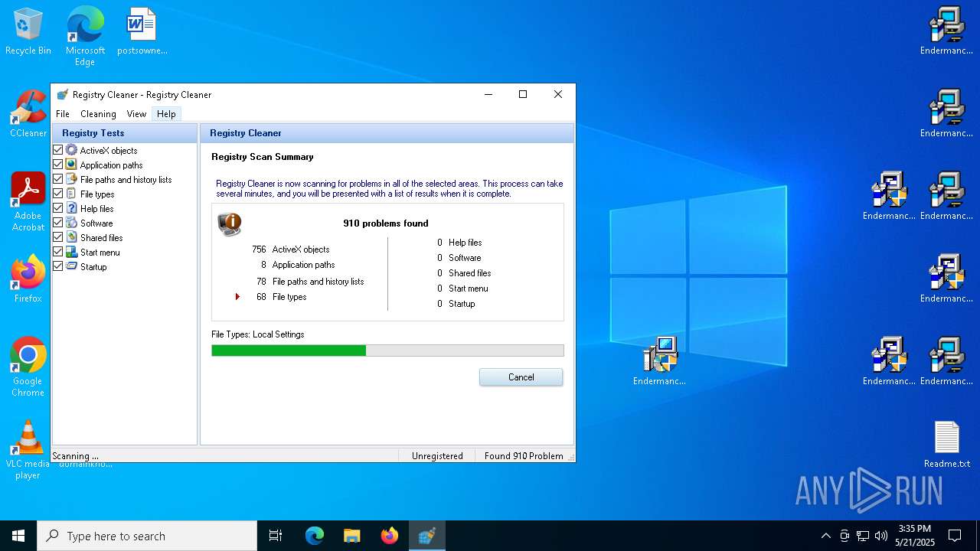Screen dimensions: 980x551
Task: Click the '0 Shared files' result row
Action: [x=464, y=273]
